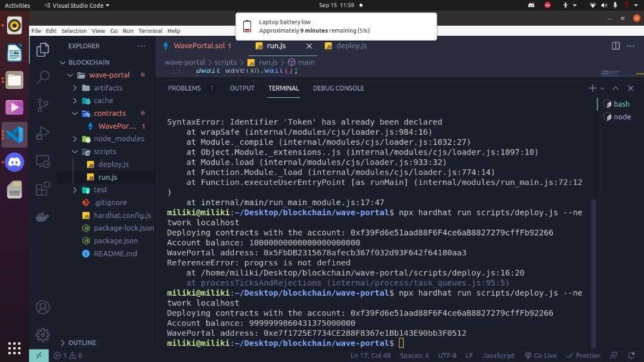Close the terminal panel

(630, 88)
